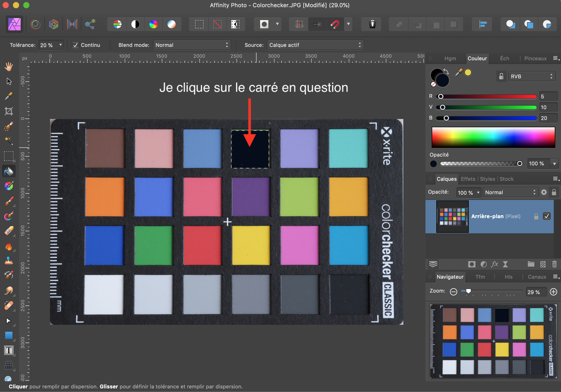Switch to the Develop persona
Viewport: 561px width, 392px height.
[54, 24]
